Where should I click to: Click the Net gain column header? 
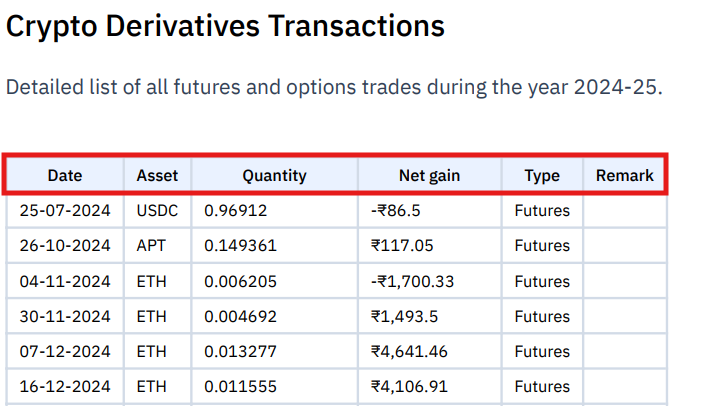tap(429, 176)
